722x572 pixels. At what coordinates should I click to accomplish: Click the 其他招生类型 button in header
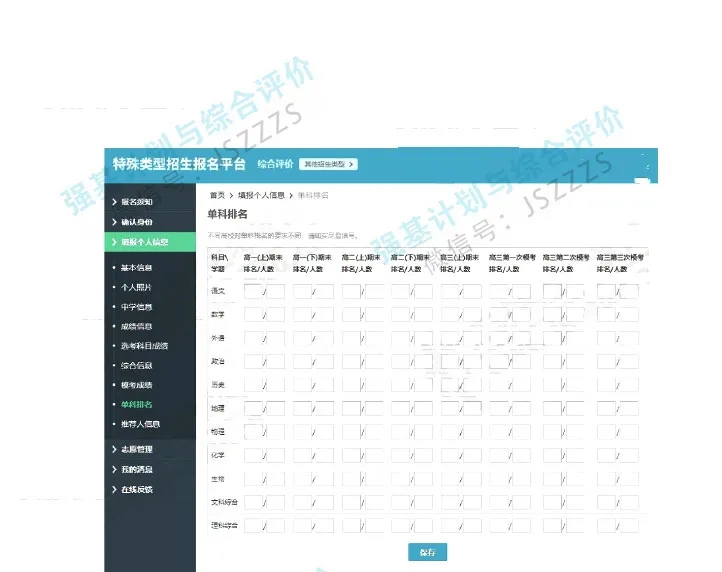[328, 164]
